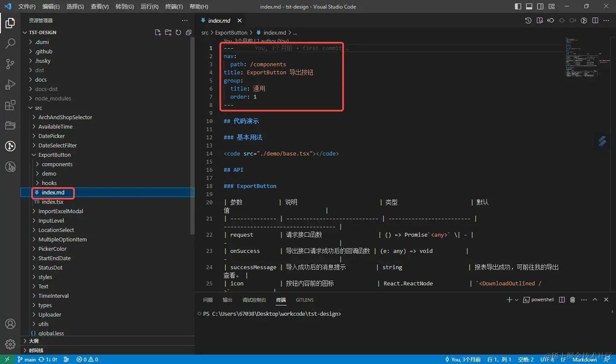The height and width of the screenshot is (364, 616).
Task: Open changes with previous revision
Action: point(551,21)
